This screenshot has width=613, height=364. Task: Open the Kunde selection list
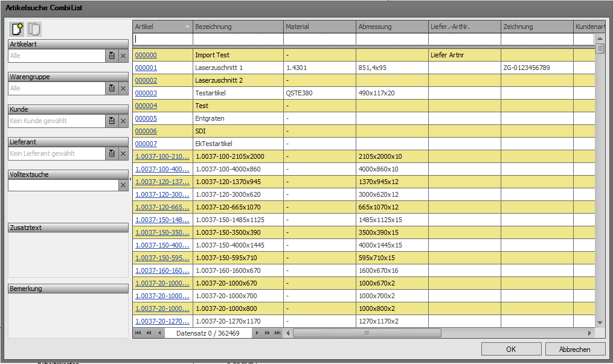tap(112, 121)
